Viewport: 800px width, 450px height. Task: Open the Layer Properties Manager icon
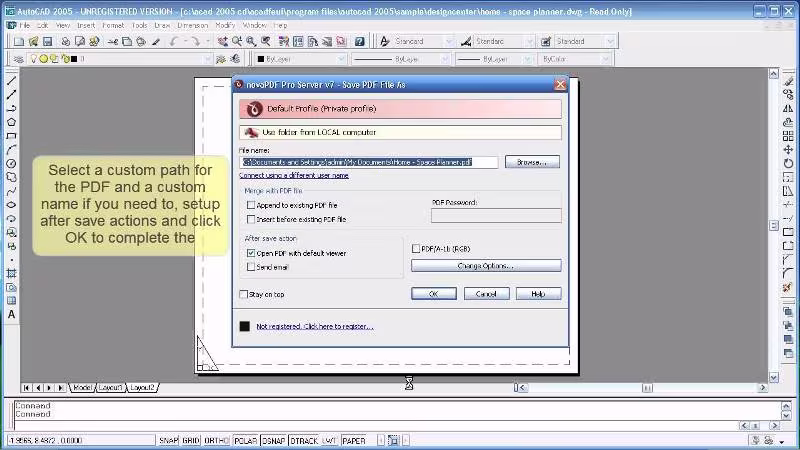point(18,59)
